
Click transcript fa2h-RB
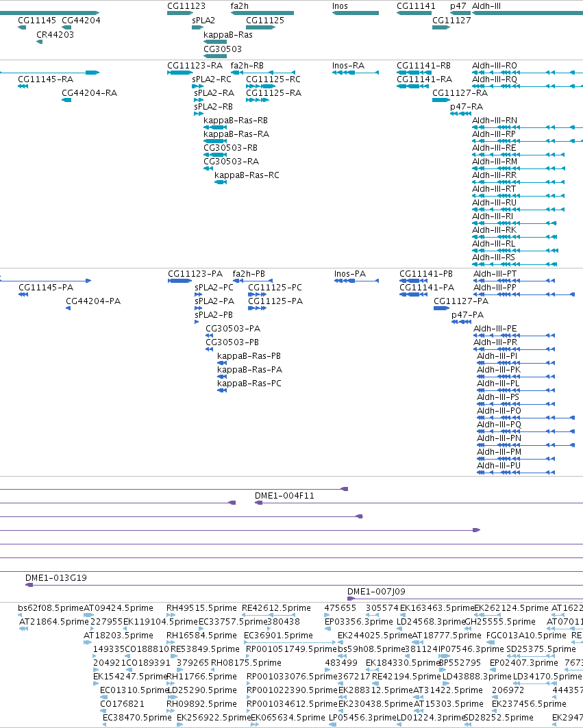tap(247, 66)
